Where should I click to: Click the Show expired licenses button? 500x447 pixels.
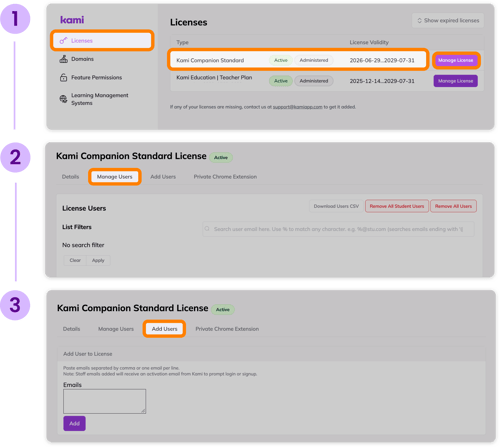coord(448,21)
